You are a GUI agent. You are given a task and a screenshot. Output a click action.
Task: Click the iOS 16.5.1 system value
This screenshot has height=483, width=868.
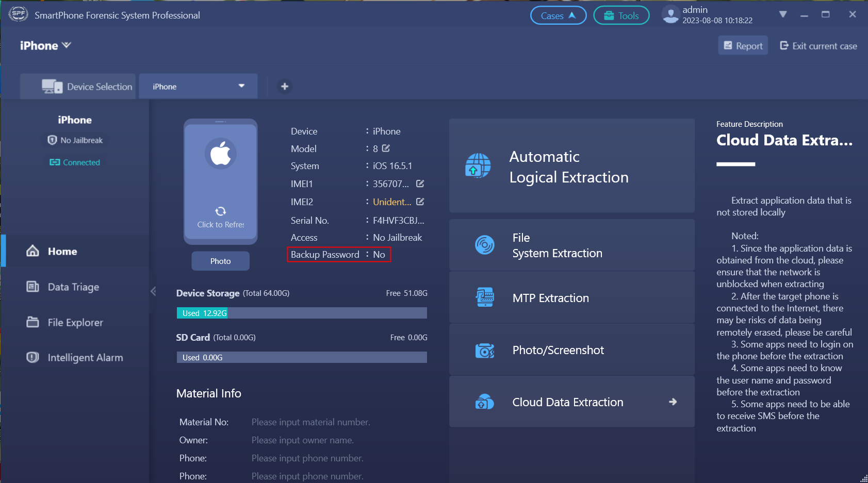click(x=392, y=166)
